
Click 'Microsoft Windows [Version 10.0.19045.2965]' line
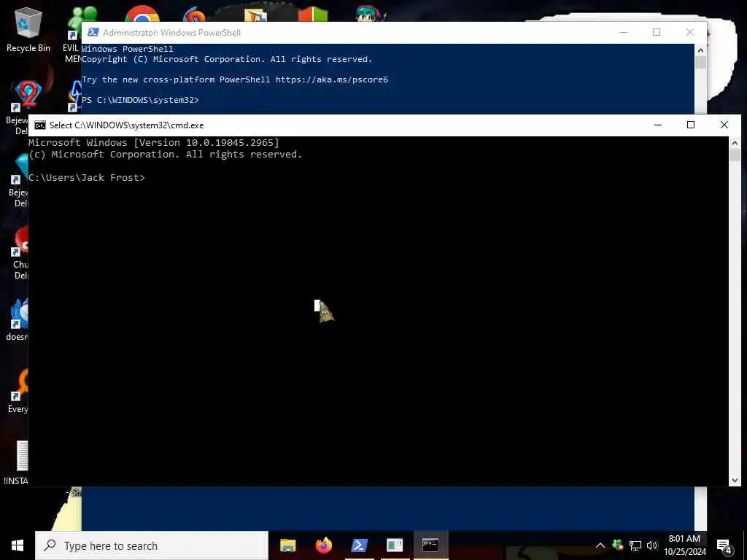(x=154, y=142)
